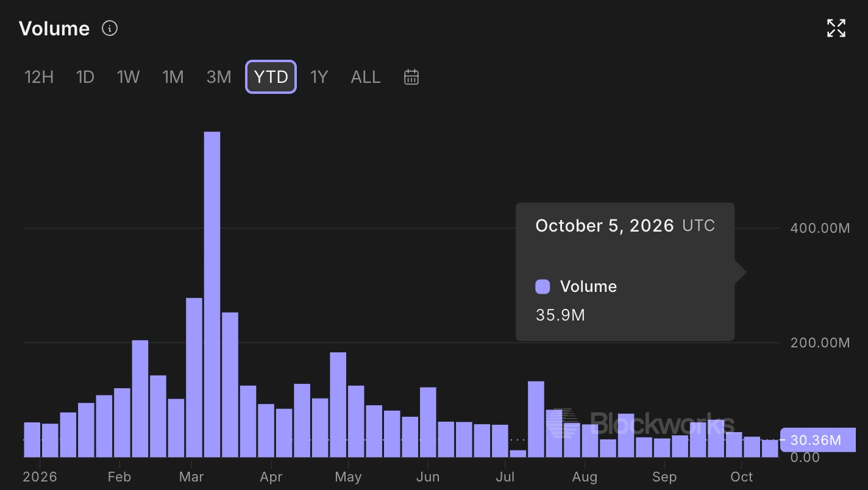Open the calendar date range picker

click(x=411, y=77)
